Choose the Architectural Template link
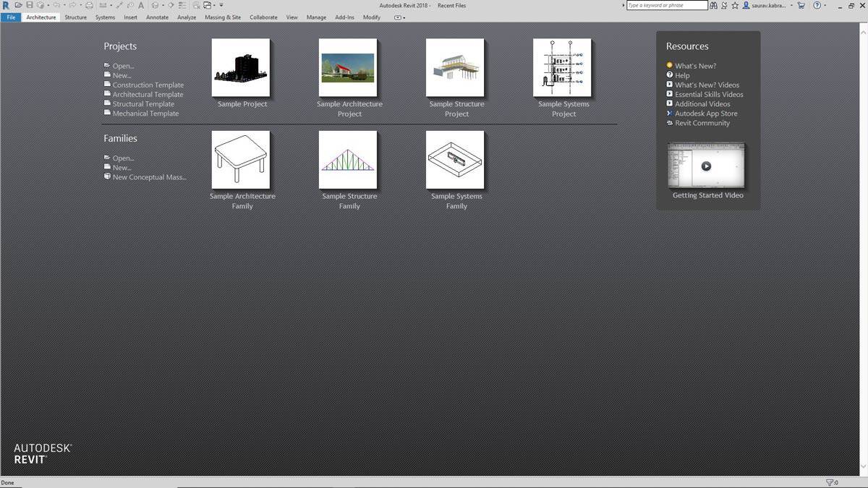The image size is (868, 488). tap(148, 94)
